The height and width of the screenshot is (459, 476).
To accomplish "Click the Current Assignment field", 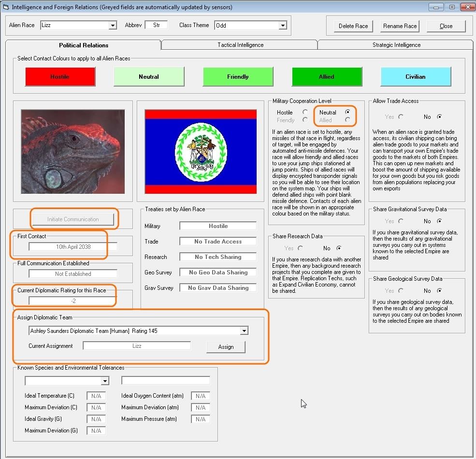I will coord(137,346).
